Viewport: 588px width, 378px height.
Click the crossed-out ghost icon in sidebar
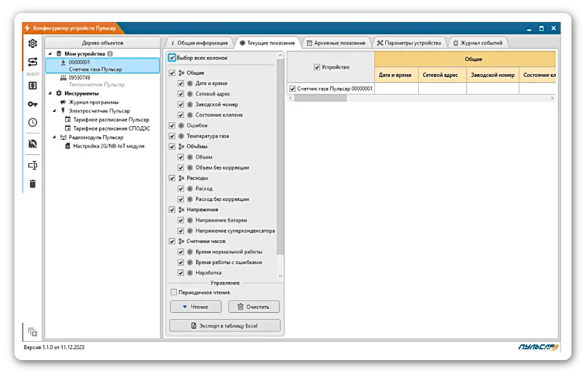pos(32,144)
